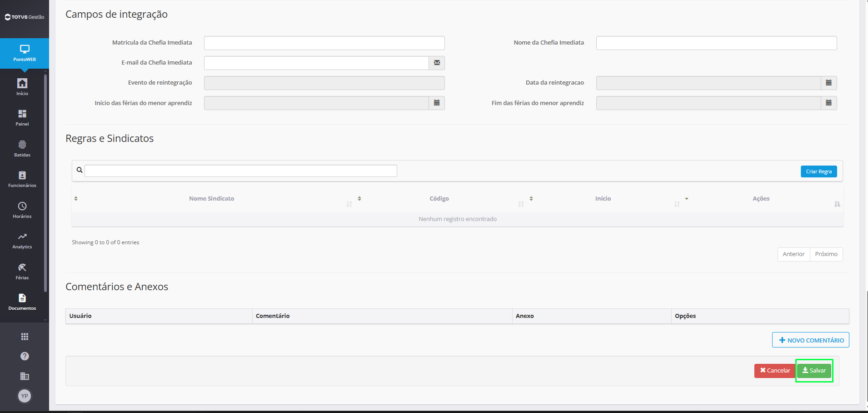Open Férias in the sidebar
This screenshot has width=868, height=413.
pyautogui.click(x=22, y=271)
